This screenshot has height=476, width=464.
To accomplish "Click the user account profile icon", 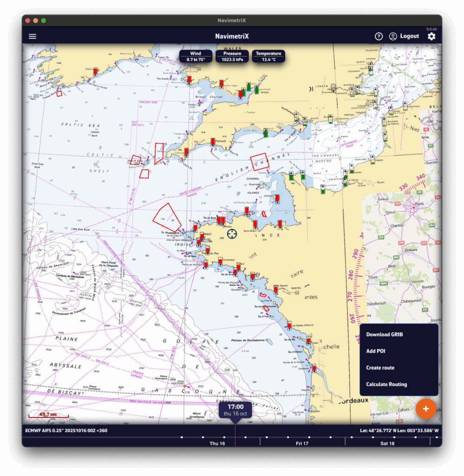I will click(393, 36).
